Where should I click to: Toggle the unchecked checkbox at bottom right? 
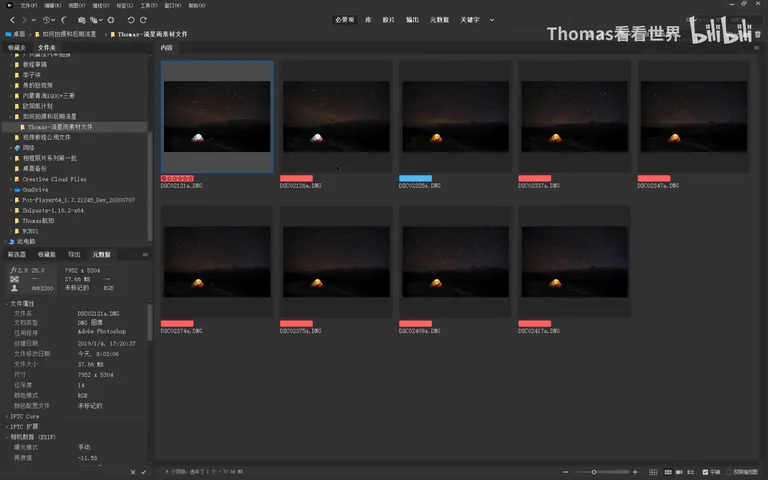[728, 472]
